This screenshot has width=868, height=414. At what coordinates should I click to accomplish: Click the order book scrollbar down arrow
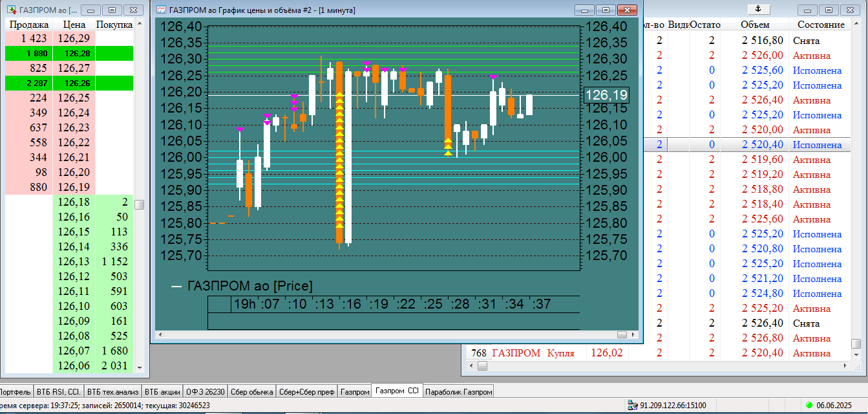click(139, 367)
